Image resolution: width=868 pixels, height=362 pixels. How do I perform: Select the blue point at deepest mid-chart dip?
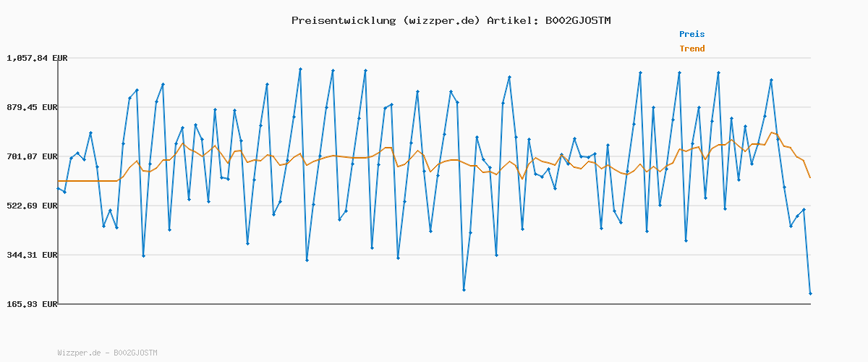[464, 290]
